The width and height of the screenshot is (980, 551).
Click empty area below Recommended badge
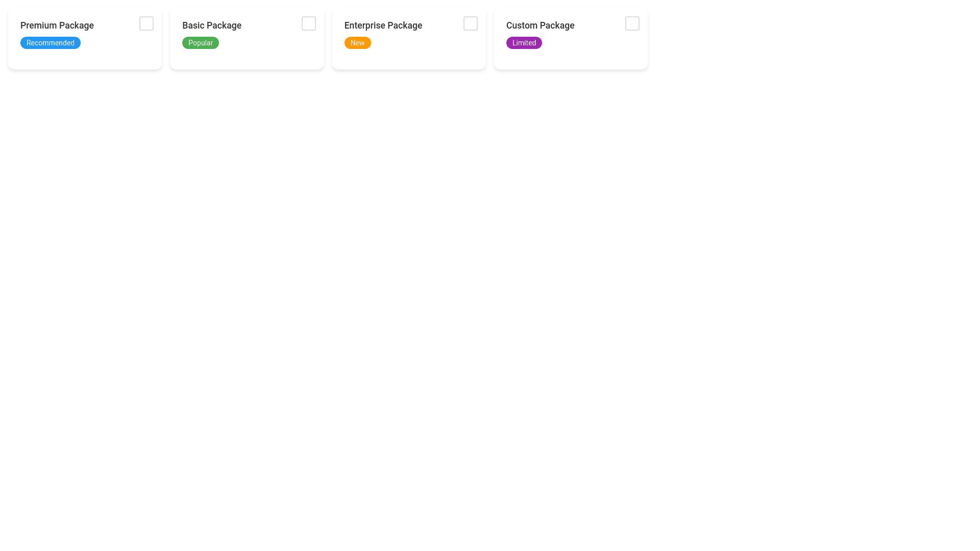point(50,59)
